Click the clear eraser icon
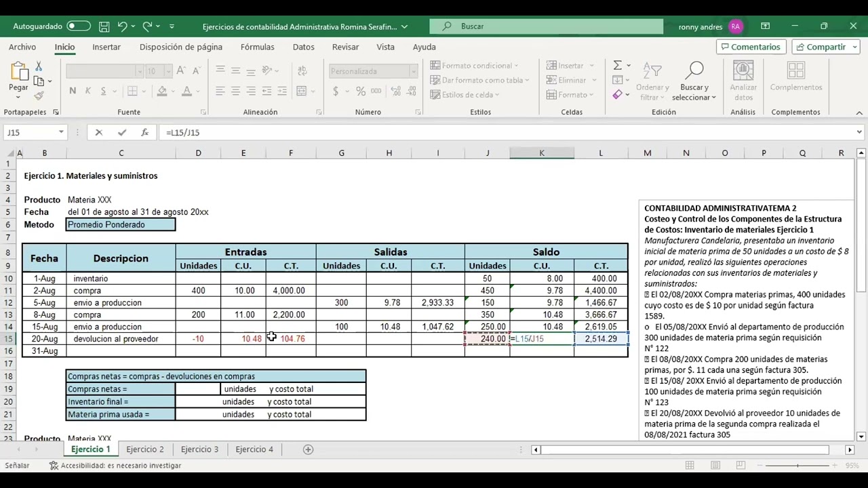 pos(617,95)
